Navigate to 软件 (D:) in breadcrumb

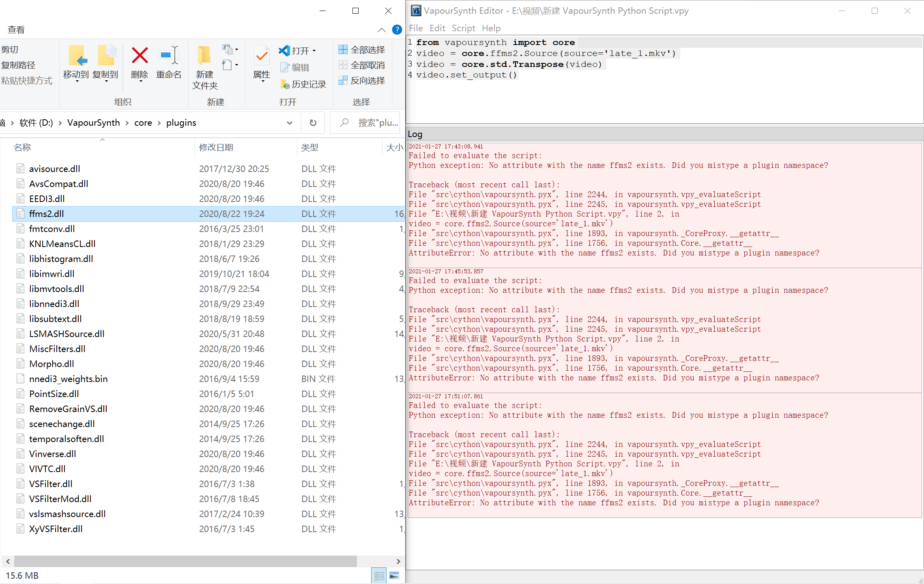(x=36, y=122)
